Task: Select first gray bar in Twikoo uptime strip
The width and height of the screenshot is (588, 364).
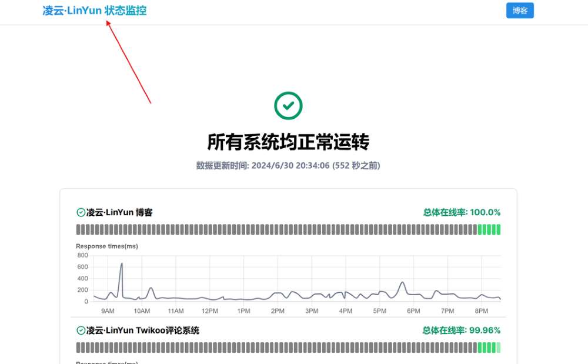Action: [78, 348]
